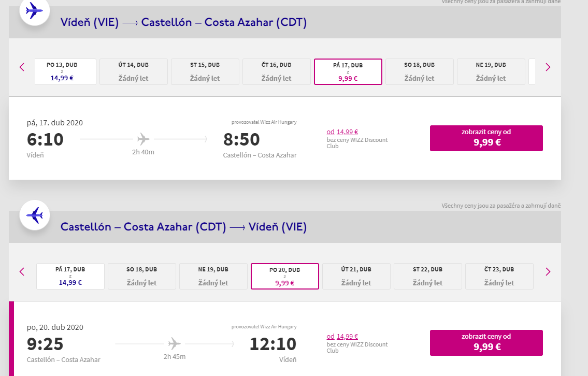Show earlier outbound dates with left arrow
Viewport: 588px width, 376px height.
[x=22, y=67]
